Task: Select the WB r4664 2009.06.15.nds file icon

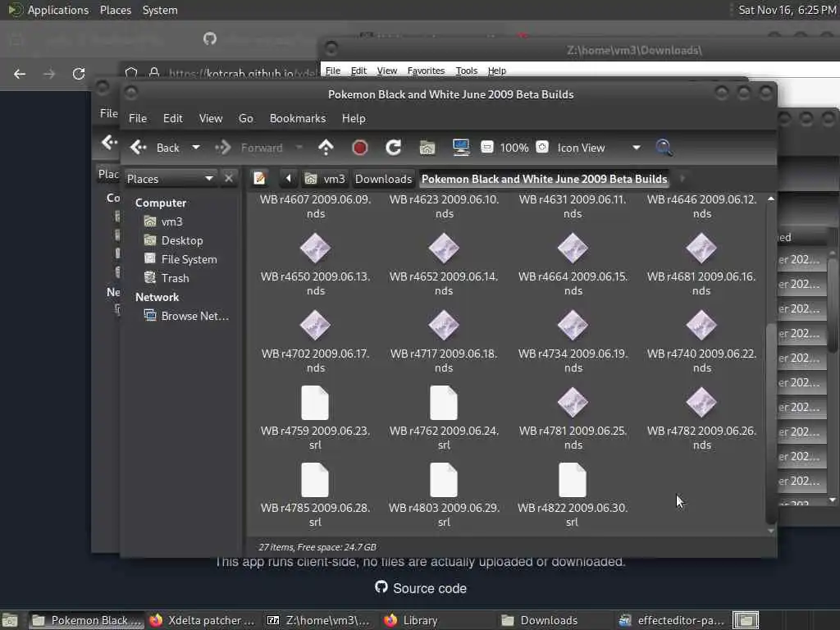Action: (573, 249)
